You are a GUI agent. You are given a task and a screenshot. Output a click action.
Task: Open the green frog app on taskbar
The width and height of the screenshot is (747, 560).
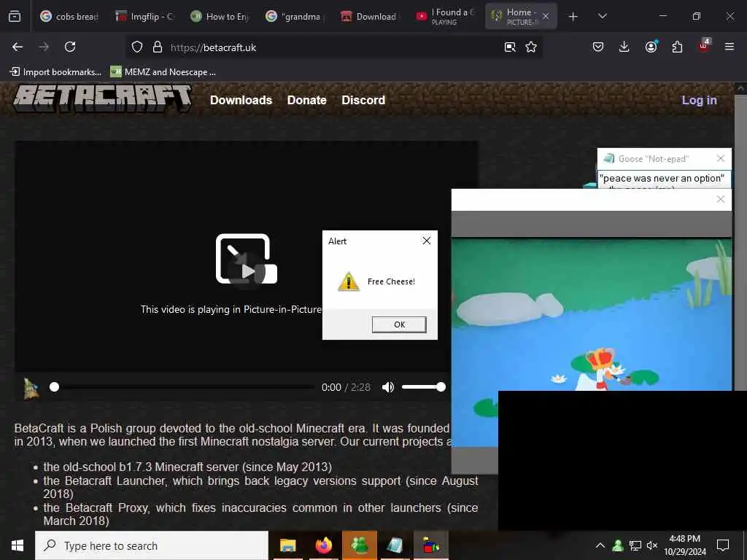point(360,545)
